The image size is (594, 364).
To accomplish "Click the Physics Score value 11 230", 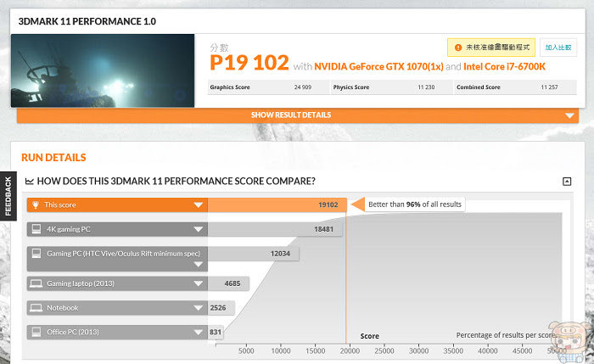I will 426,87.
